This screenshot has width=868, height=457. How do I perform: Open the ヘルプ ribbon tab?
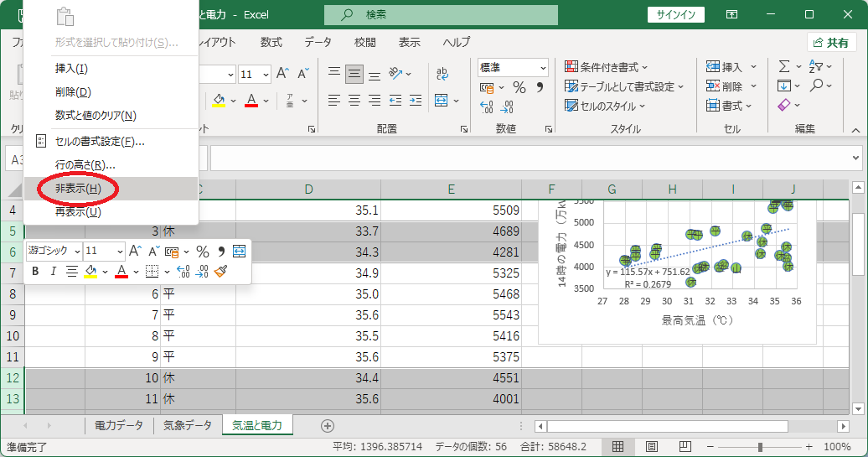click(x=456, y=42)
